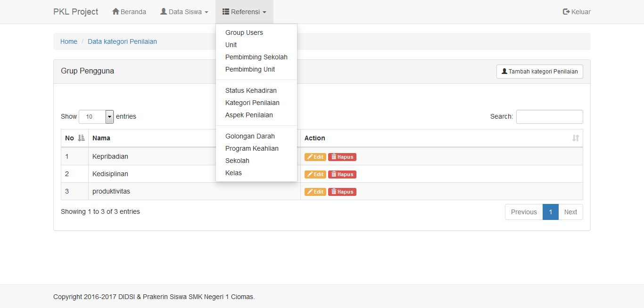Click the Action column sort icon

tap(575, 138)
